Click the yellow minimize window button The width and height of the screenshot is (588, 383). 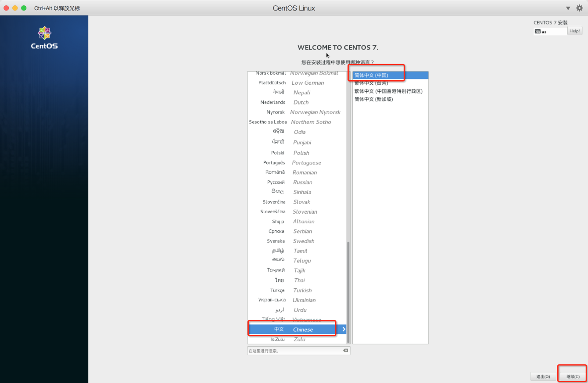click(15, 8)
